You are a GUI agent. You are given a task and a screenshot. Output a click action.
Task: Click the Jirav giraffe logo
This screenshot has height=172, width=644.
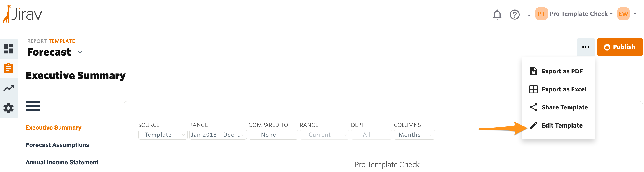(23, 14)
